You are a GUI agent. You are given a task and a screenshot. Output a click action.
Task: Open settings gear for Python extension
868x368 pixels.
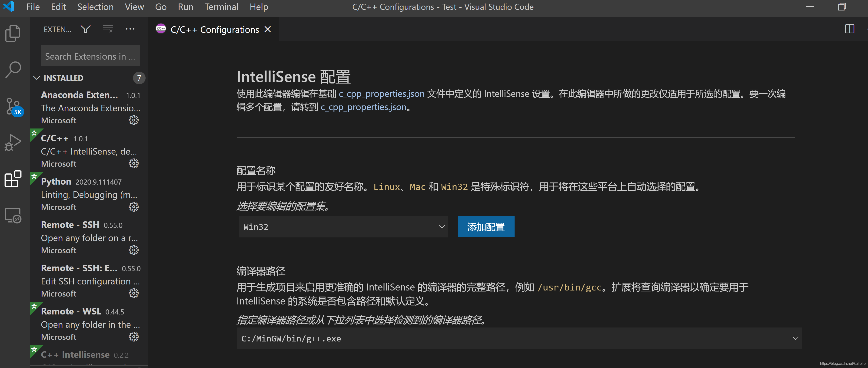(x=134, y=207)
